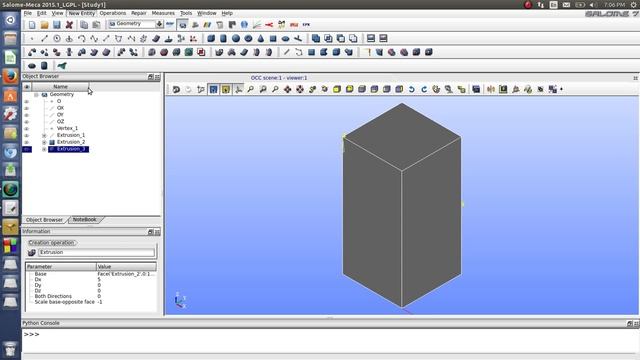
Task: Open the Operations menu
Action: (113, 13)
